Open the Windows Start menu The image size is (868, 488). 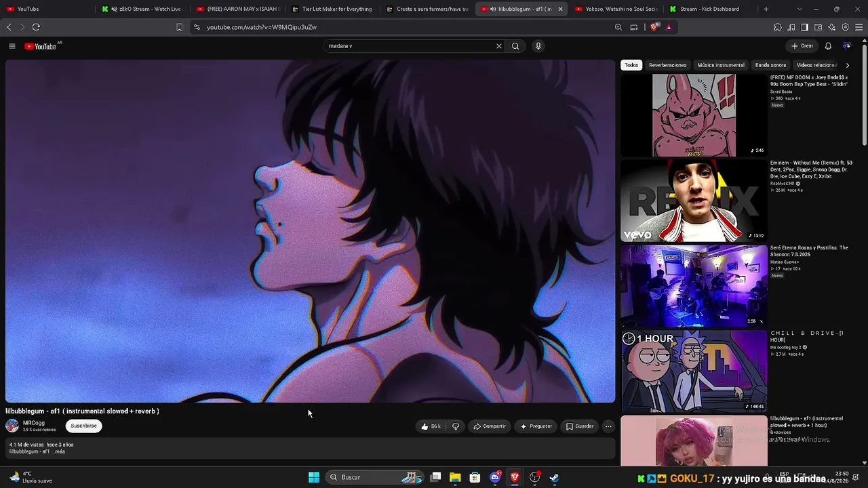(314, 477)
